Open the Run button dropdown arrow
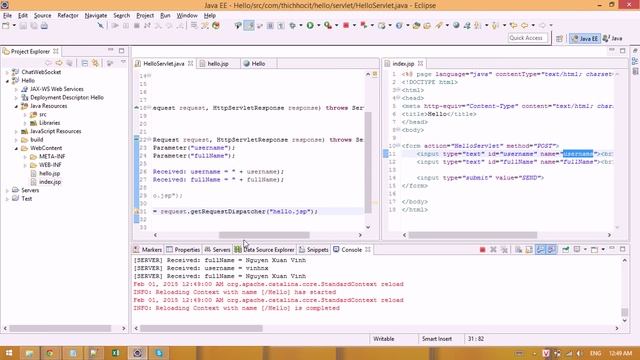This screenshot has height=360, width=640. [x=318, y=25]
